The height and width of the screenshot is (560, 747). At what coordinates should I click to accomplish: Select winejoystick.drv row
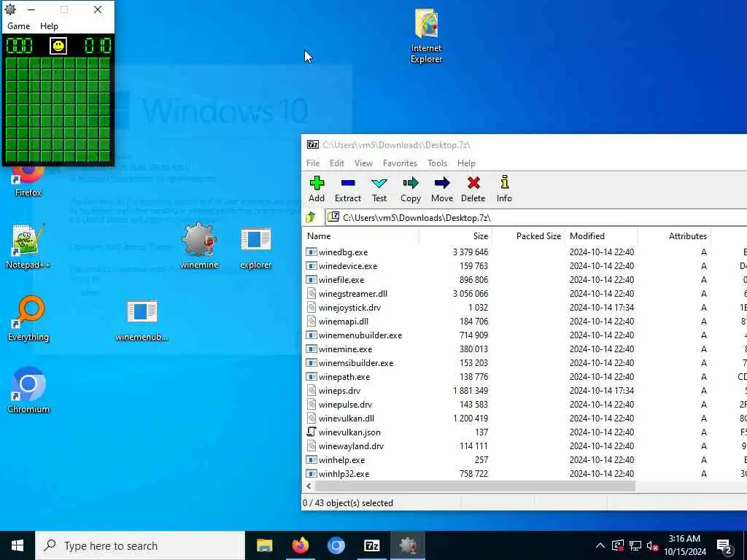tap(524, 307)
